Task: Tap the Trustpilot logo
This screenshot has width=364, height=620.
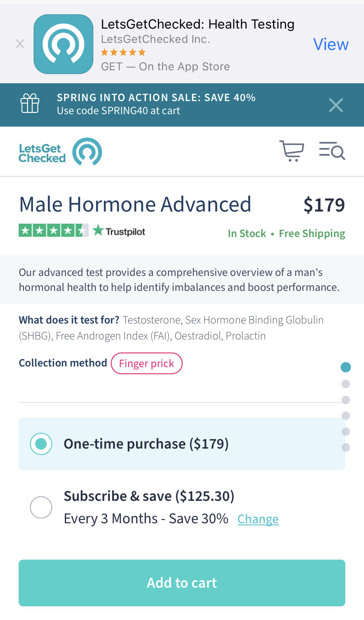Action: click(119, 231)
